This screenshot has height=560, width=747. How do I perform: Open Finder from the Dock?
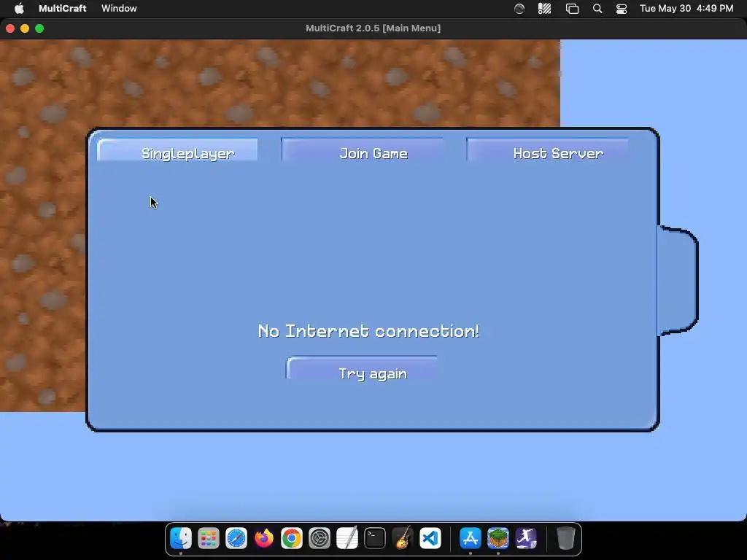click(181, 539)
